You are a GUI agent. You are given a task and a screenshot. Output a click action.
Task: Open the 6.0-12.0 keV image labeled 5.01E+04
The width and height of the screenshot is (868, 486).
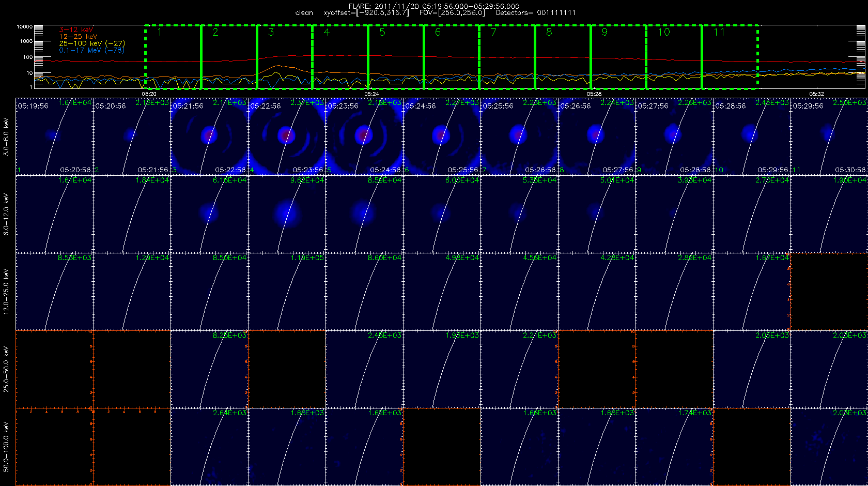pos(597,214)
